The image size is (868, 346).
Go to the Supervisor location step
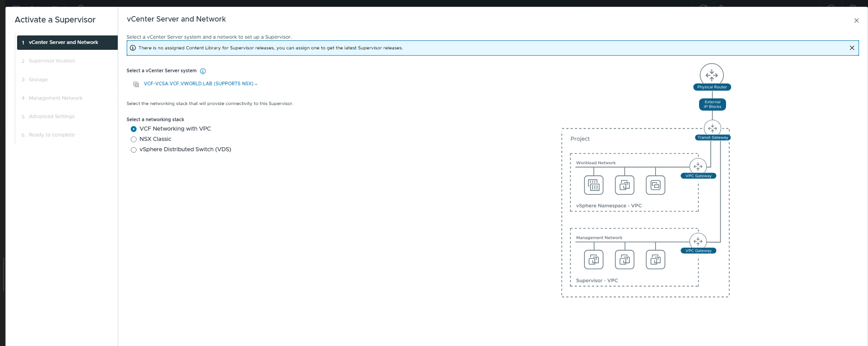52,61
